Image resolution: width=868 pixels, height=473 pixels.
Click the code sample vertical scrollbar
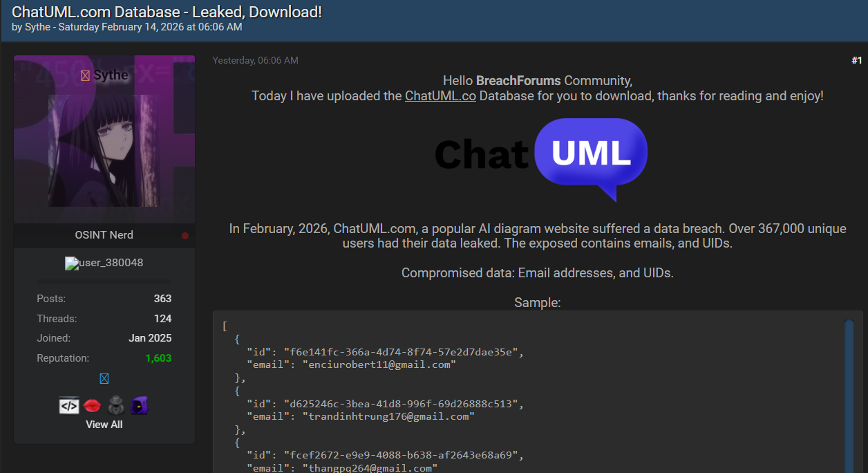tap(849, 387)
